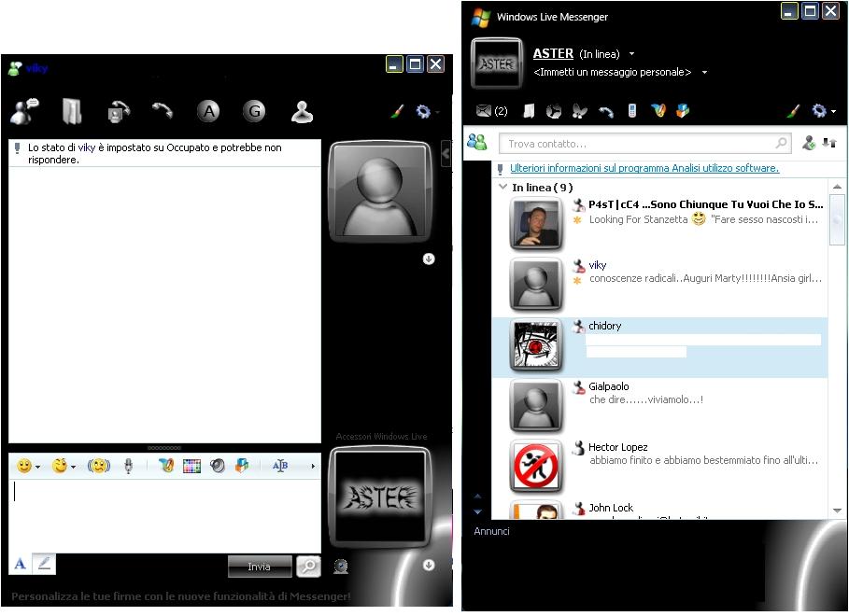Image resolution: width=849 pixels, height=616 pixels.
Task: Click the microphone voice clip icon
Action: [x=129, y=466]
